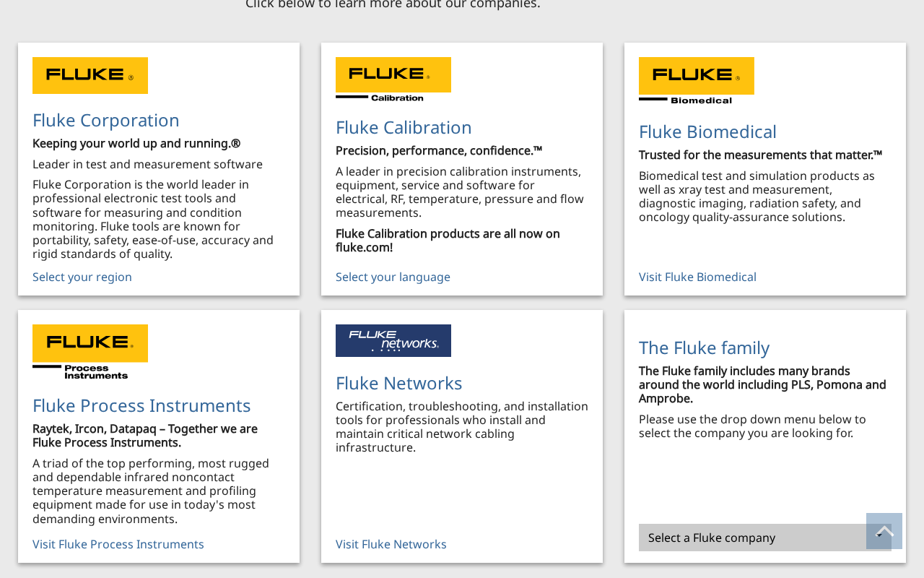Click The Fluke family heading
The image size is (924, 578).
704,348
